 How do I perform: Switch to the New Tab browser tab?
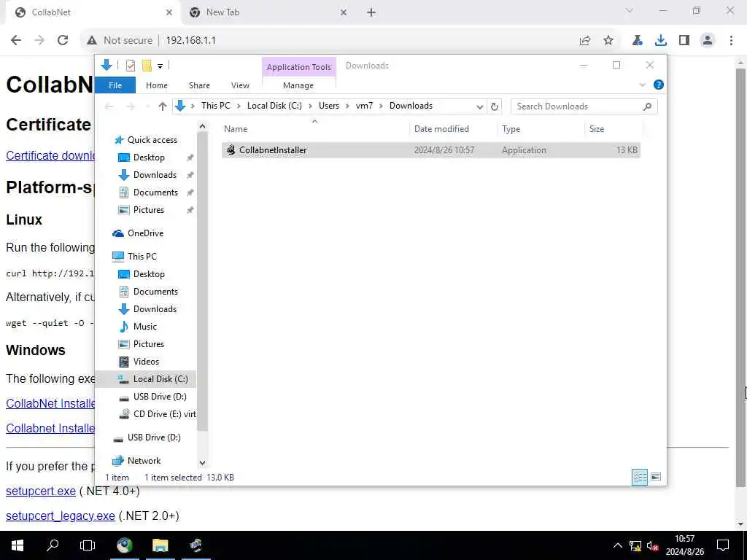pos(268,12)
